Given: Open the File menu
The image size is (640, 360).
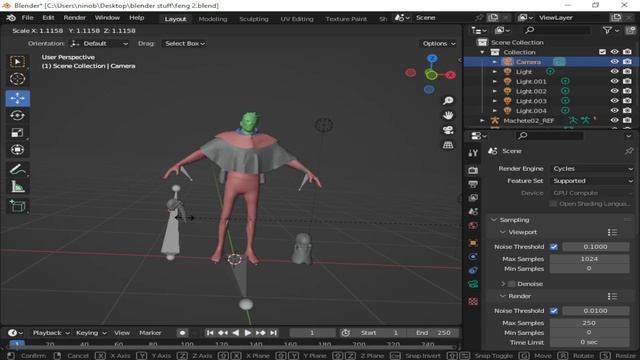Looking at the screenshot, I should (x=27, y=18).
